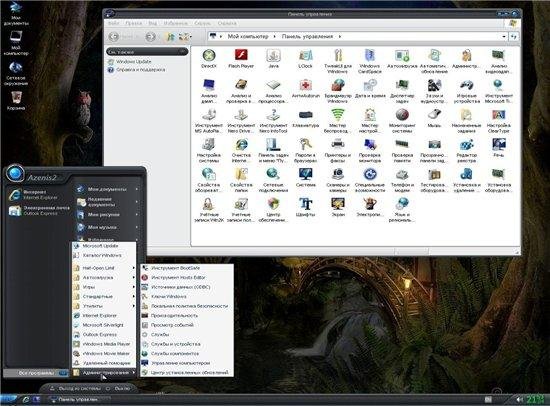Open Windows CardSpace
The width and height of the screenshot is (550, 406).
pyautogui.click(x=370, y=61)
